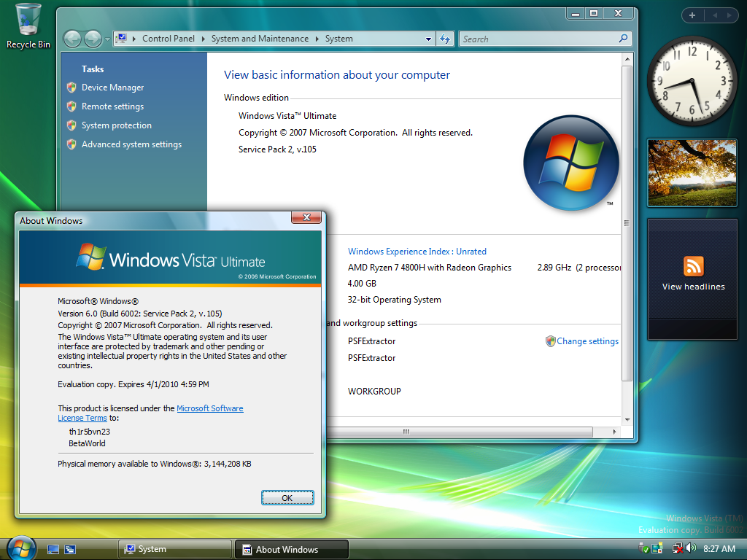
Task: Switch to About Windows taskbar button
Action: coord(292,549)
